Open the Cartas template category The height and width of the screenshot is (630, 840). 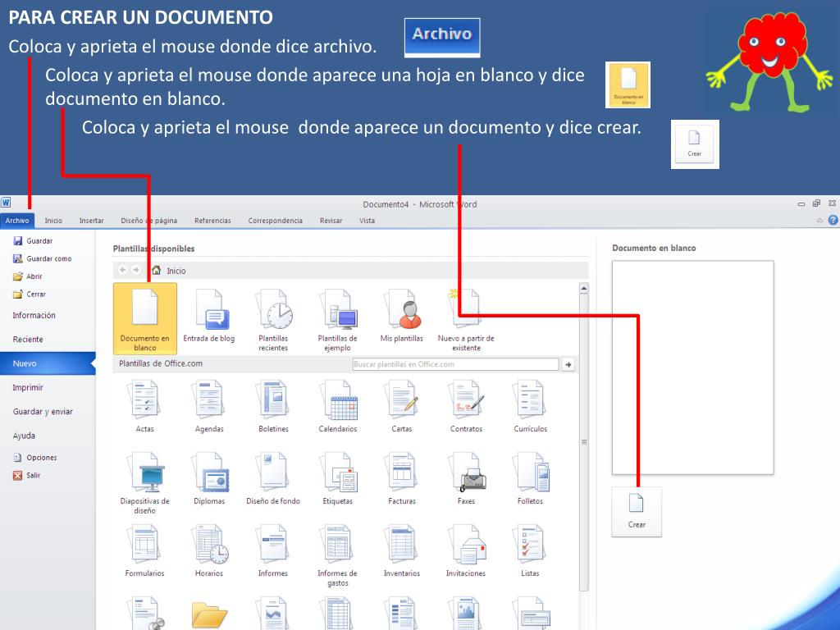pyautogui.click(x=402, y=405)
